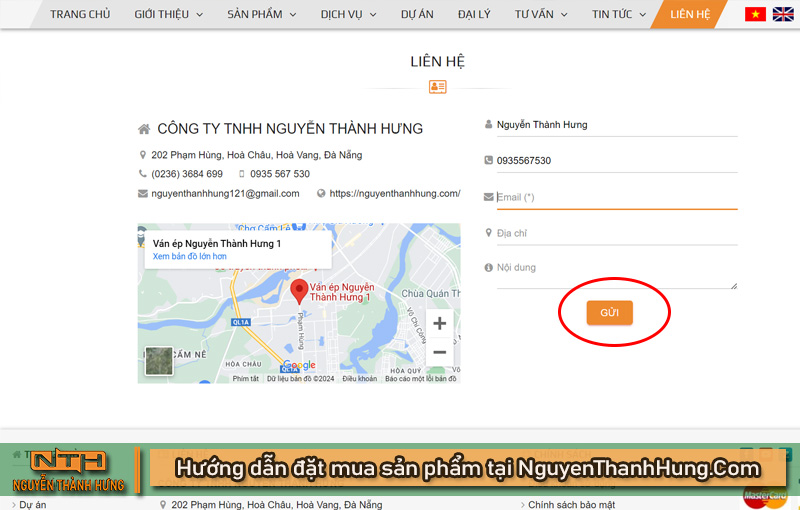Open footer Chính sách bảo mật link
This screenshot has height=510, width=800.
click(x=571, y=504)
